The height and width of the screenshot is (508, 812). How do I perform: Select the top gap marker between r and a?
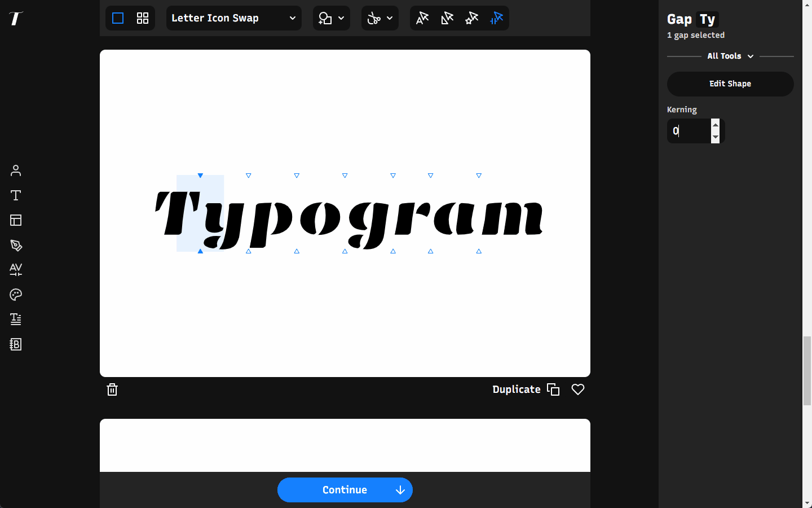[431, 176]
